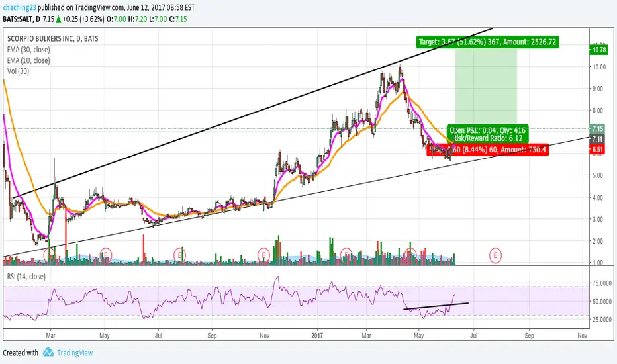
Task: Select the black trend line in RSI pane
Action: (436, 306)
